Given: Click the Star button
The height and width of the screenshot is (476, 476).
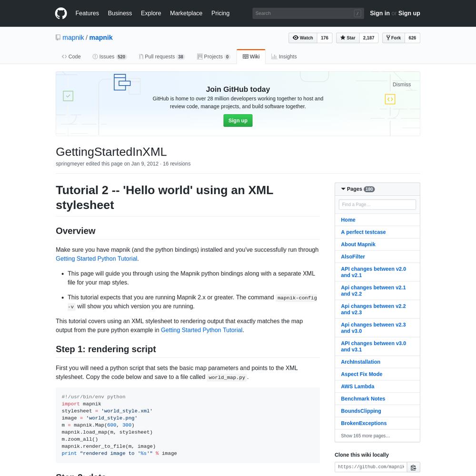Looking at the screenshot, I should point(347,38).
